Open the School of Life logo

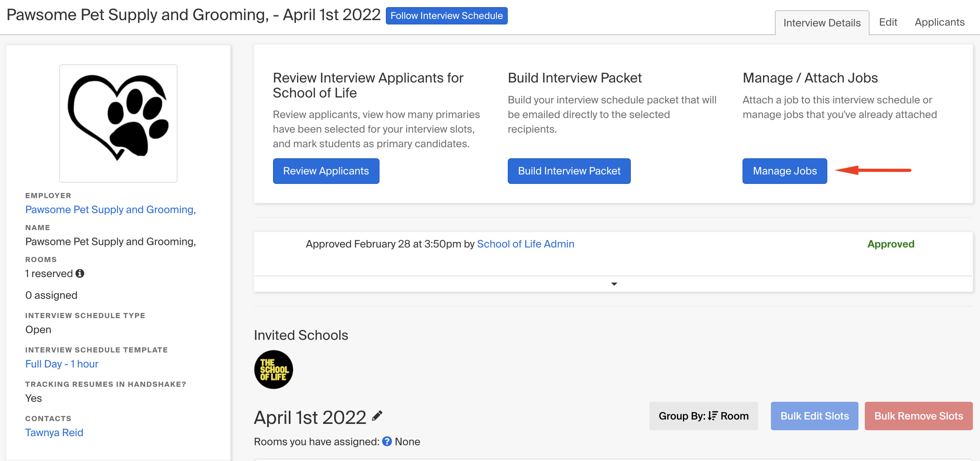(273, 369)
